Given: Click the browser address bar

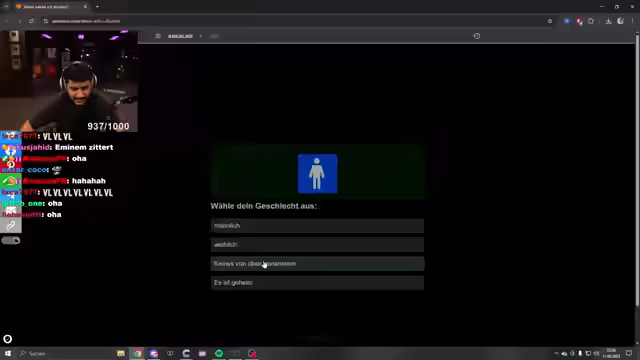Looking at the screenshot, I should coord(294,21).
